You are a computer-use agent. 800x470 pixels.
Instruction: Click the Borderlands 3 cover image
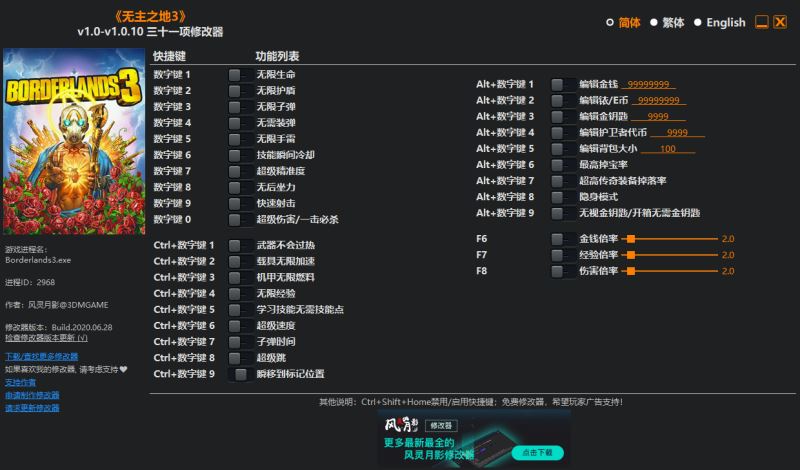pyautogui.click(x=74, y=141)
